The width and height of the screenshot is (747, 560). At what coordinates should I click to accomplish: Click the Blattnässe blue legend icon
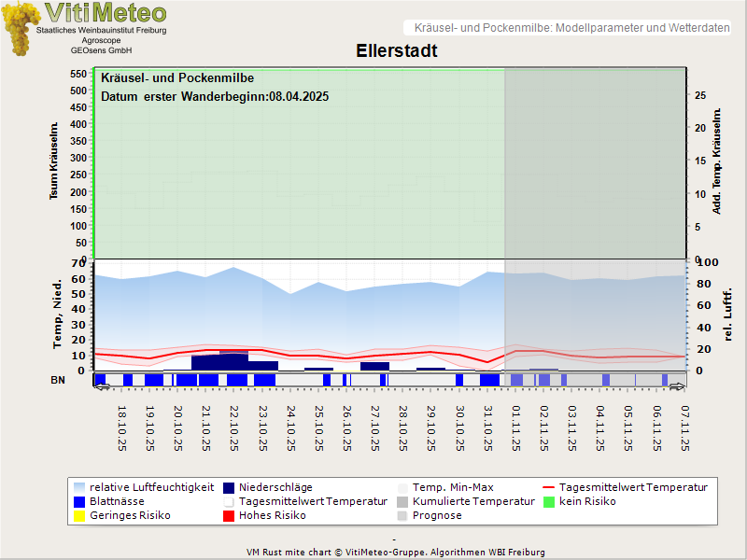[x=79, y=501]
